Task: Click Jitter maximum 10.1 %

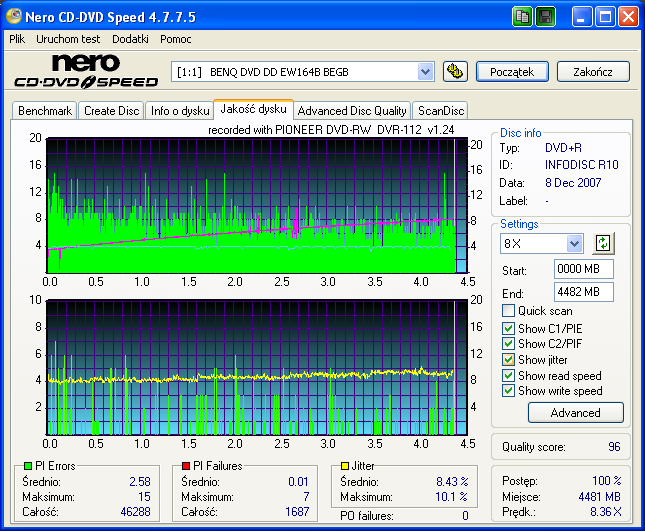Action: [451, 497]
